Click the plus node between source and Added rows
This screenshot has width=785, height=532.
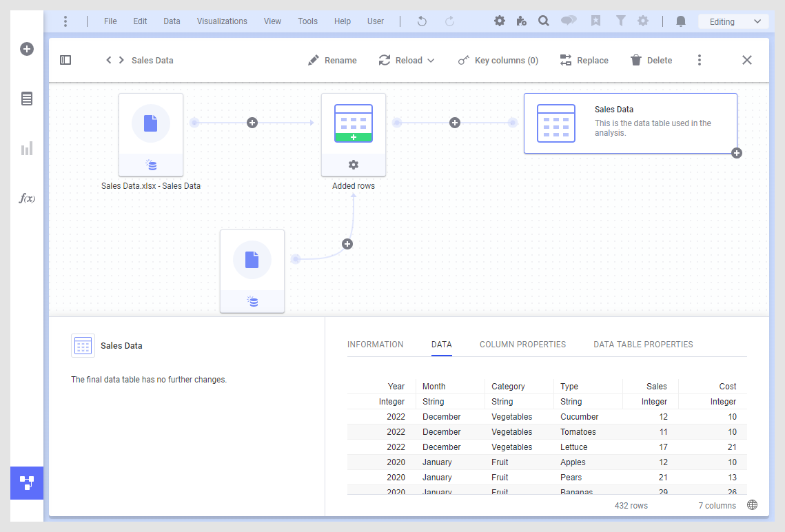[x=252, y=123]
